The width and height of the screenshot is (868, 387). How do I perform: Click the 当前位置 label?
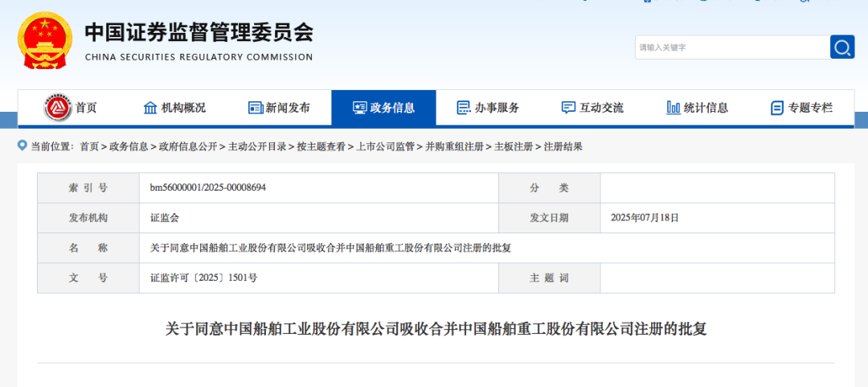click(x=51, y=146)
